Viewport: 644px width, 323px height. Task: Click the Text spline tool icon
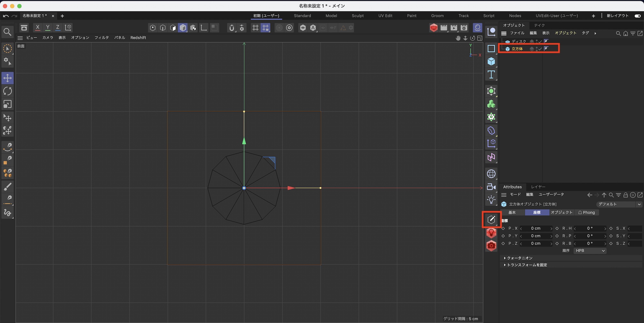(x=491, y=75)
